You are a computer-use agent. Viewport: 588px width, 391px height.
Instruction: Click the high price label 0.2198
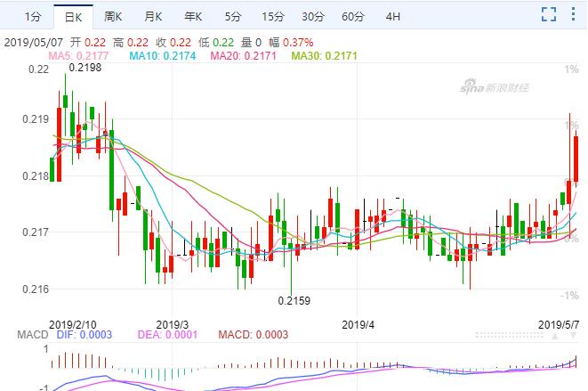coord(85,68)
